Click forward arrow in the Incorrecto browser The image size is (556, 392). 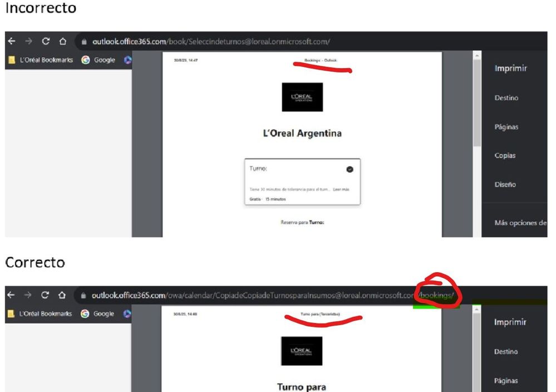[29, 41]
